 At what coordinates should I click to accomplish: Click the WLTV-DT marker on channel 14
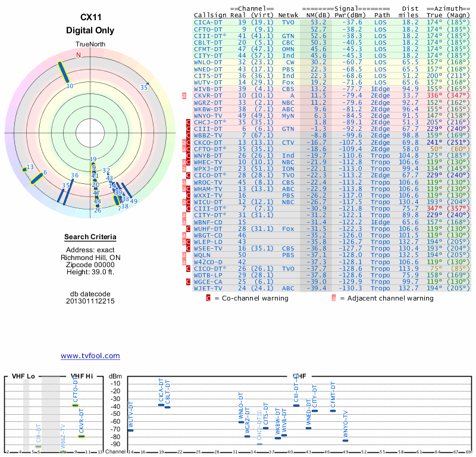pos(131,430)
